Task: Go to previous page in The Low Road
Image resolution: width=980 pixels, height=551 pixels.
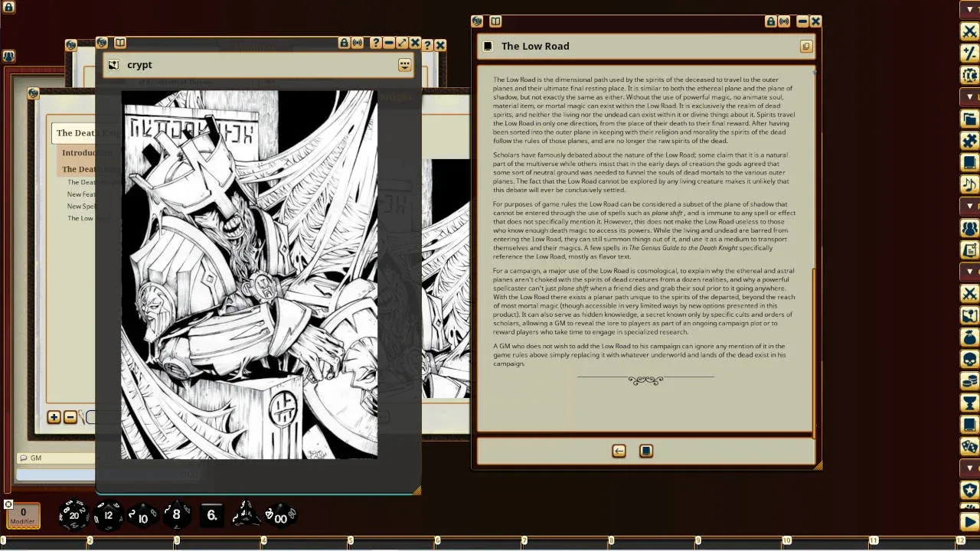Action: pyautogui.click(x=619, y=452)
